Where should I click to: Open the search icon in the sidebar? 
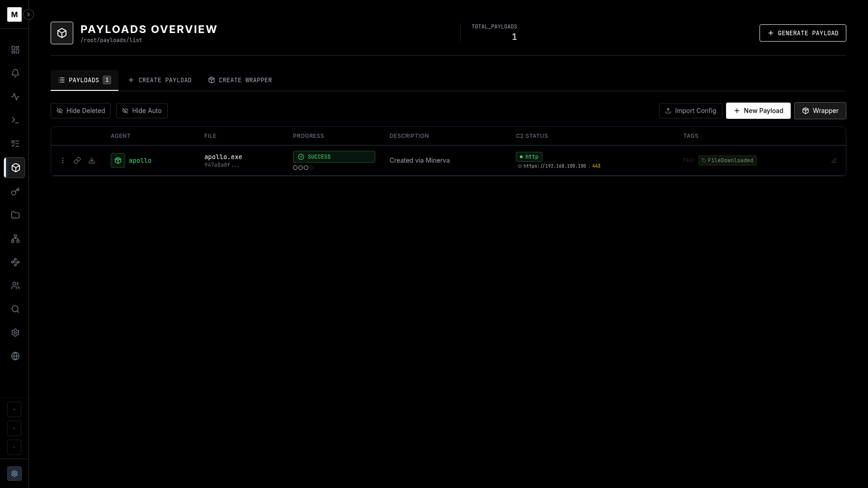click(15, 309)
